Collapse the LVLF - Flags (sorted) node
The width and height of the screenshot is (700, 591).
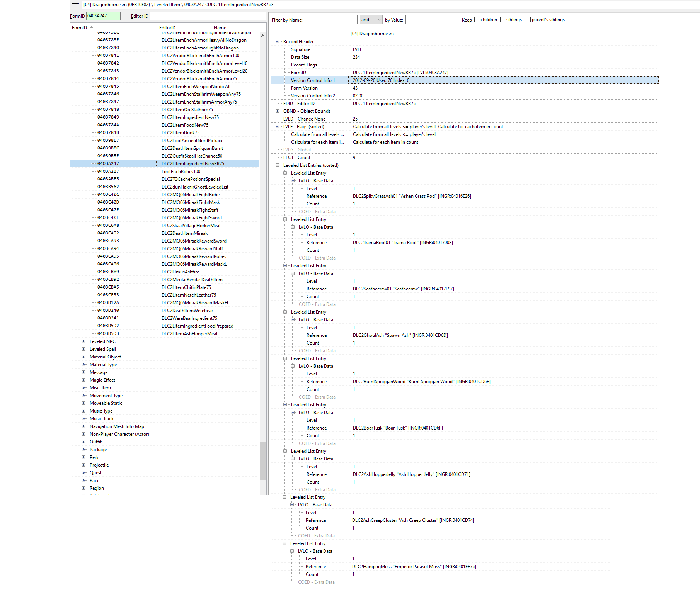(278, 127)
